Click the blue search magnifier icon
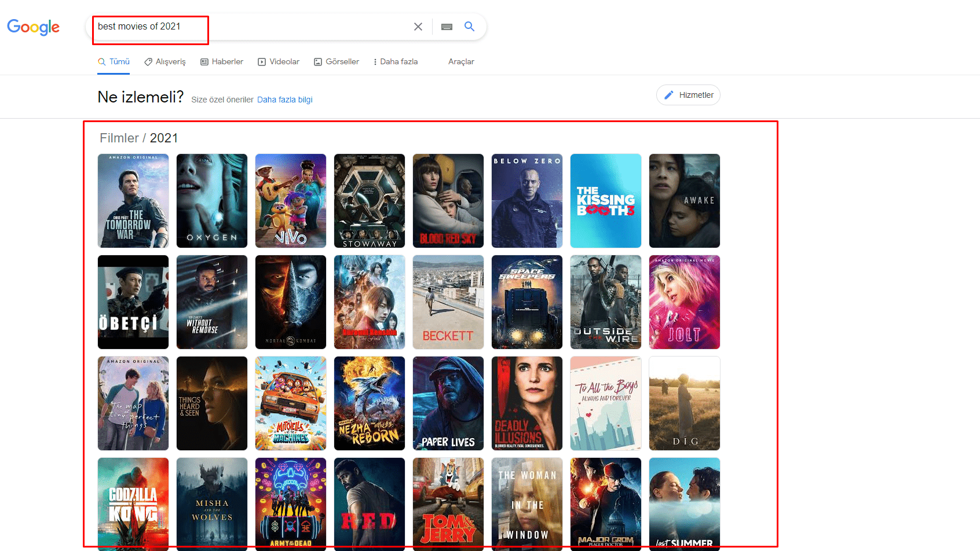The height and width of the screenshot is (551, 980). click(x=469, y=27)
